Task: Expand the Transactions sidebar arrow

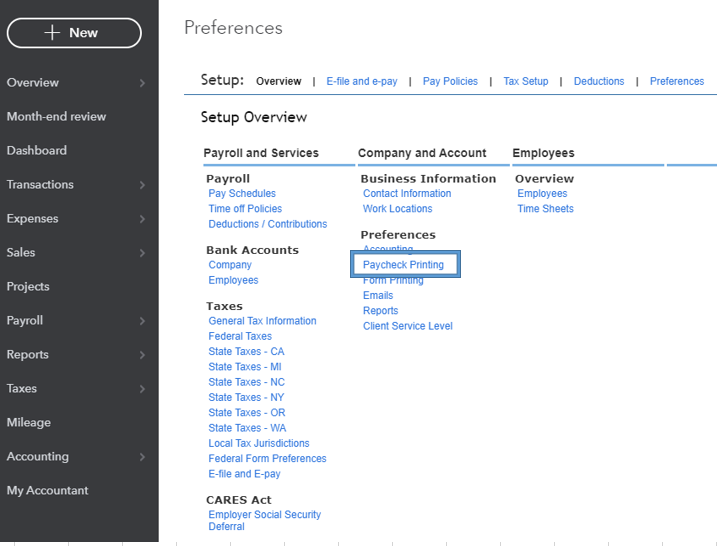Action: point(143,185)
